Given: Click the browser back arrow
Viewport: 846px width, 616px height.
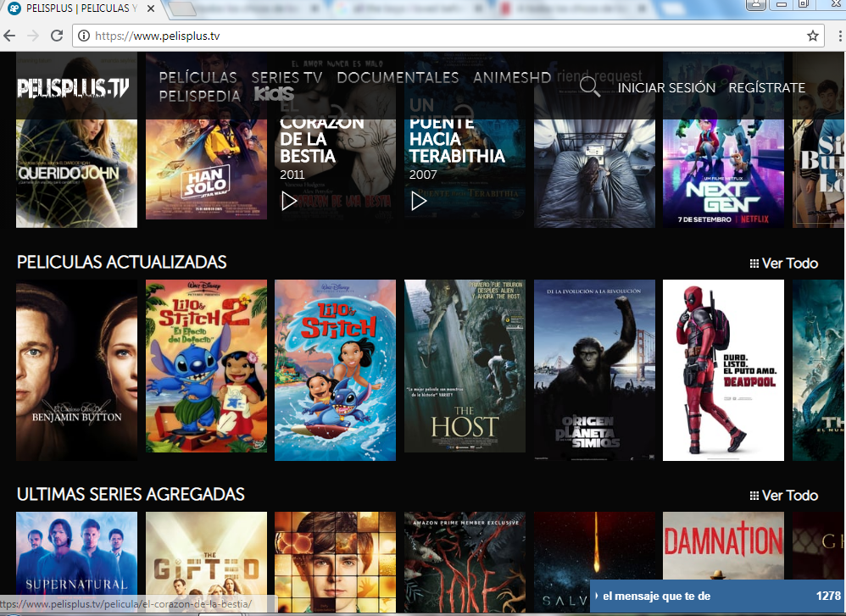Looking at the screenshot, I should pyautogui.click(x=9, y=36).
